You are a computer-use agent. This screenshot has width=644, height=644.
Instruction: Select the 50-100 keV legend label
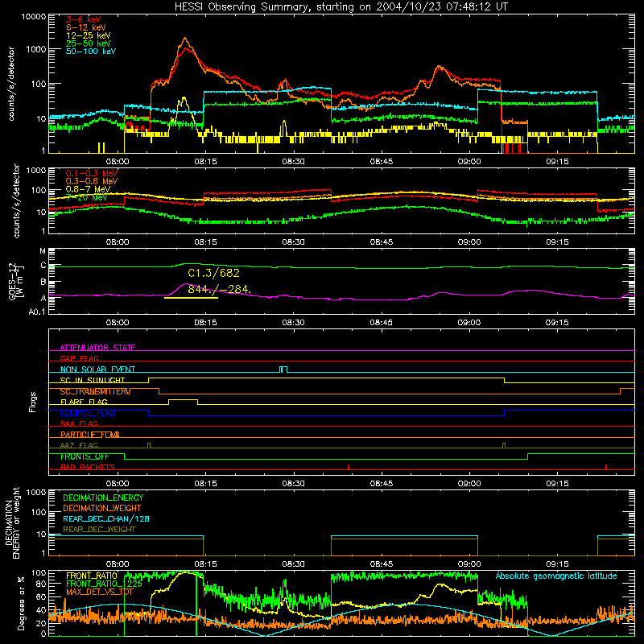click(x=91, y=52)
